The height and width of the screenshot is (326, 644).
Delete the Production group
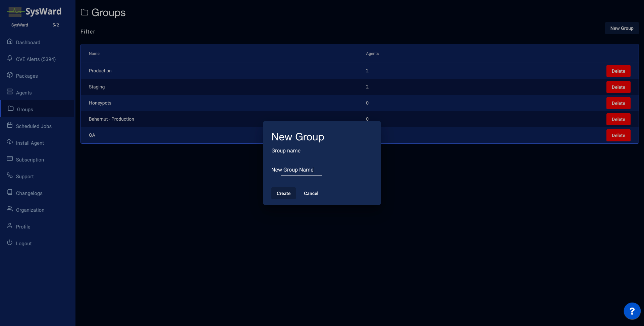tap(618, 71)
